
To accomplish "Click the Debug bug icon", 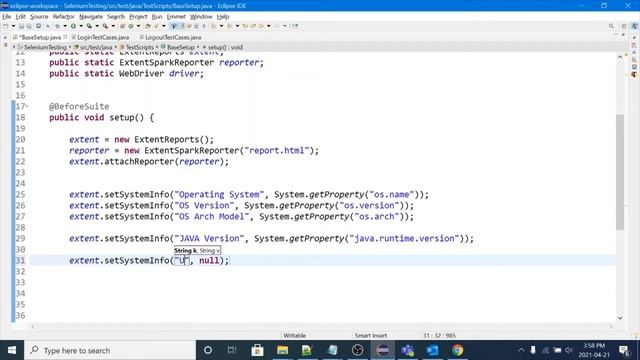I will click(57, 26).
